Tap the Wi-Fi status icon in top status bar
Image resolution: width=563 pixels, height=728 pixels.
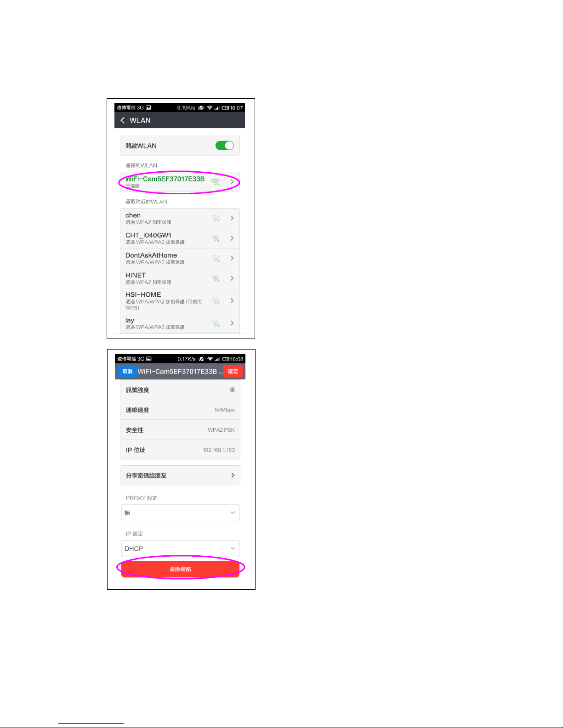click(210, 107)
